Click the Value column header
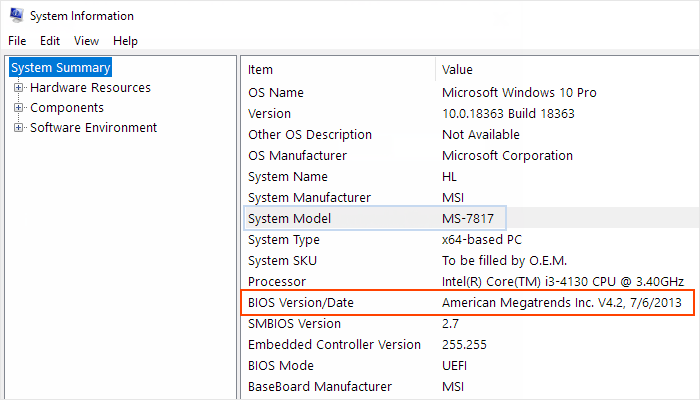Viewport: 700px width, 400px height. tap(457, 70)
